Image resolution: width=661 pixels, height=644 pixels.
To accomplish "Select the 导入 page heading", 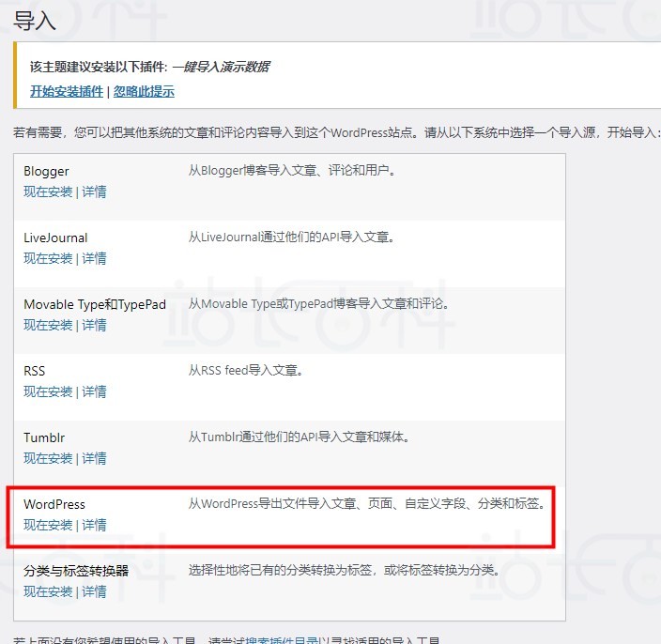I will click(35, 21).
